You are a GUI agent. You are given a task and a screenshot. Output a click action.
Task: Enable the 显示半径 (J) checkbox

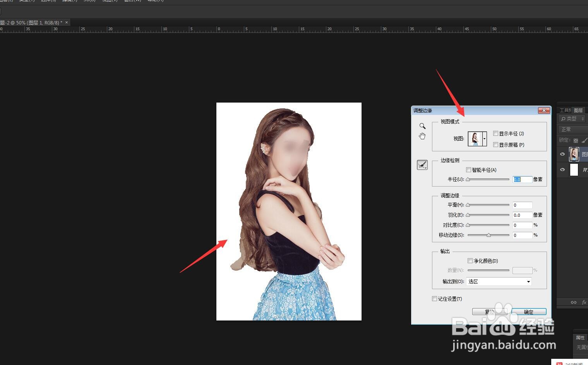click(495, 134)
